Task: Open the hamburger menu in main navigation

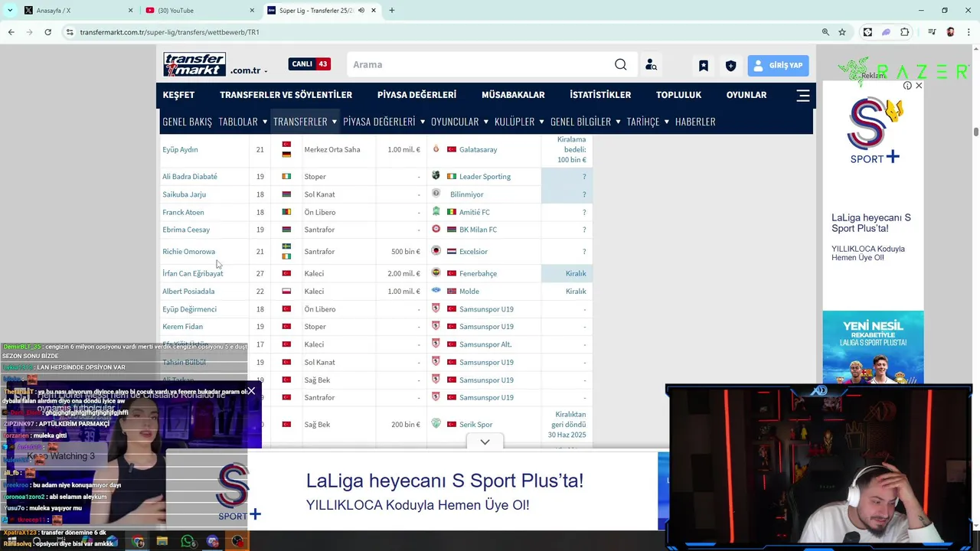Action: tap(803, 96)
